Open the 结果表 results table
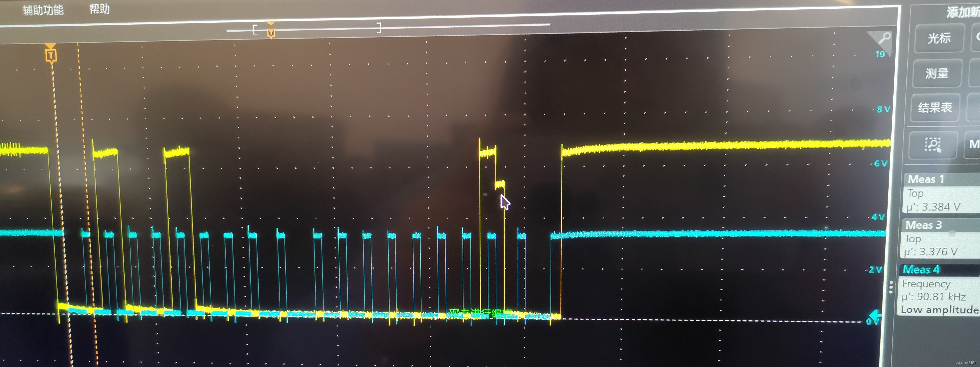This screenshot has height=367, width=980. (935, 108)
